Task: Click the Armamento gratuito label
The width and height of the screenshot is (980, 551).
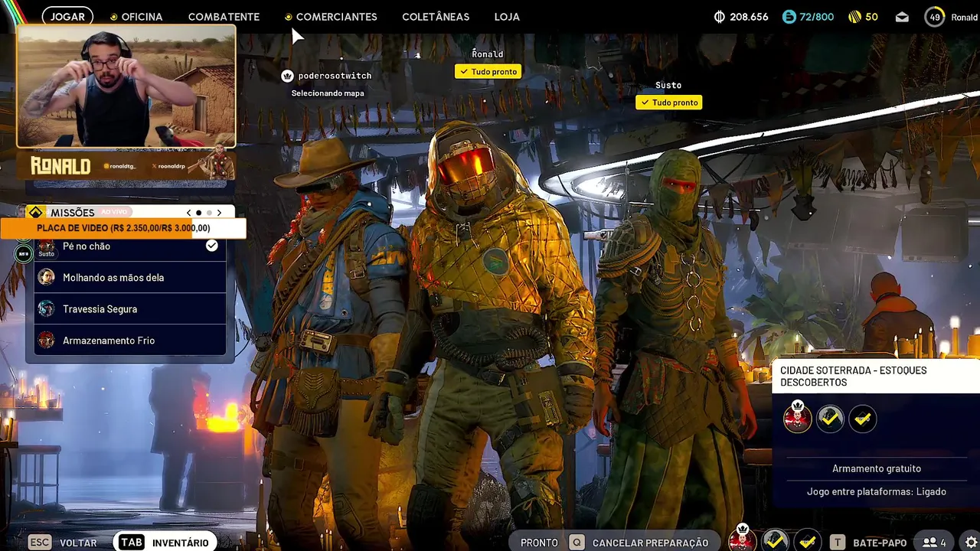Action: (877, 468)
